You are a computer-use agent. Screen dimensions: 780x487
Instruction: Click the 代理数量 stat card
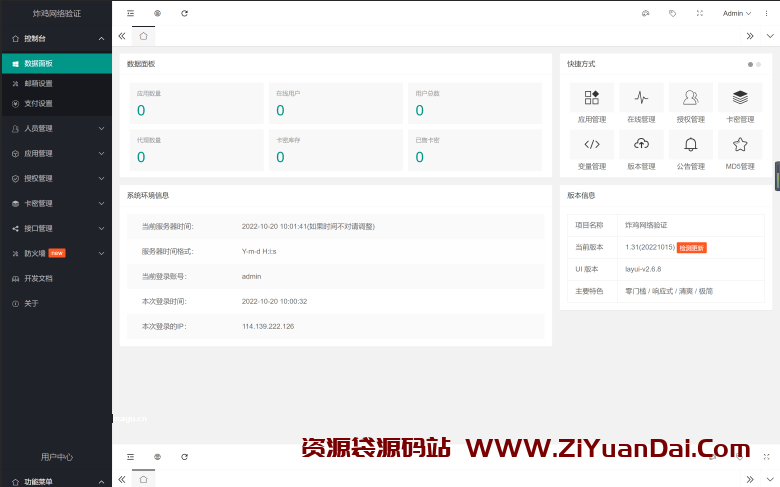tap(196, 150)
